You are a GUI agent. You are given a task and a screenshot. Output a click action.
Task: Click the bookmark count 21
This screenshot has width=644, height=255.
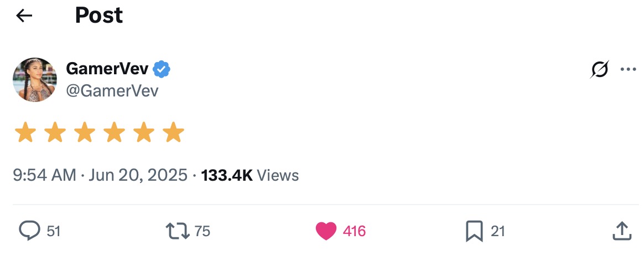coord(498,231)
